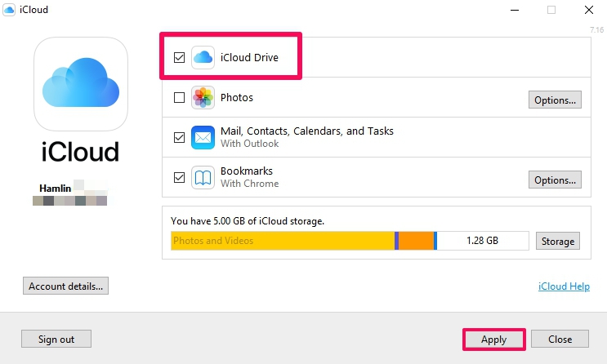Click the title bar iCloud icon
The image size is (607, 364).
point(9,10)
